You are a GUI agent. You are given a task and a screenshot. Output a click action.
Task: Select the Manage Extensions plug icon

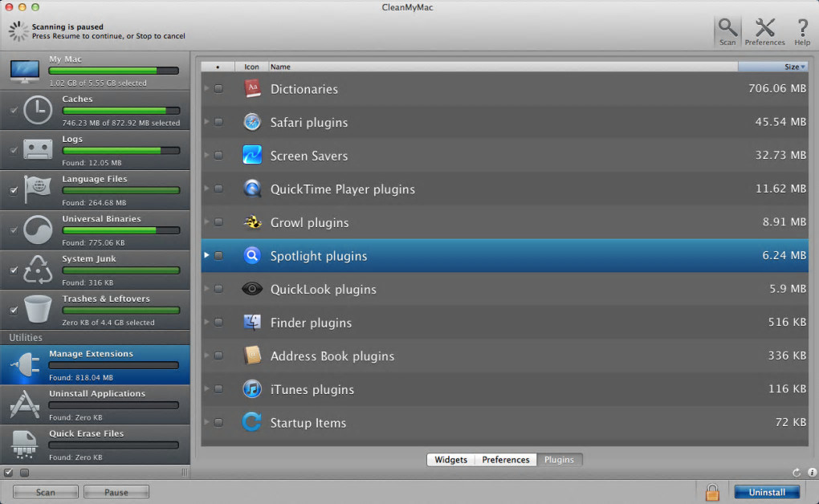tap(25, 365)
